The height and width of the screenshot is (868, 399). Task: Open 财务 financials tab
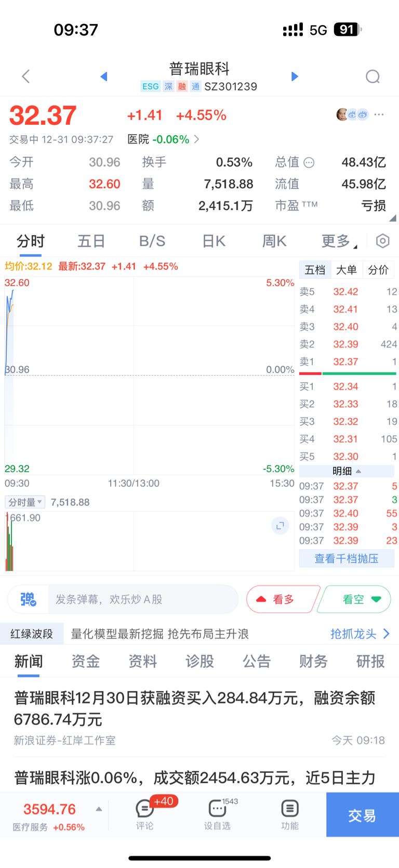[313, 662]
